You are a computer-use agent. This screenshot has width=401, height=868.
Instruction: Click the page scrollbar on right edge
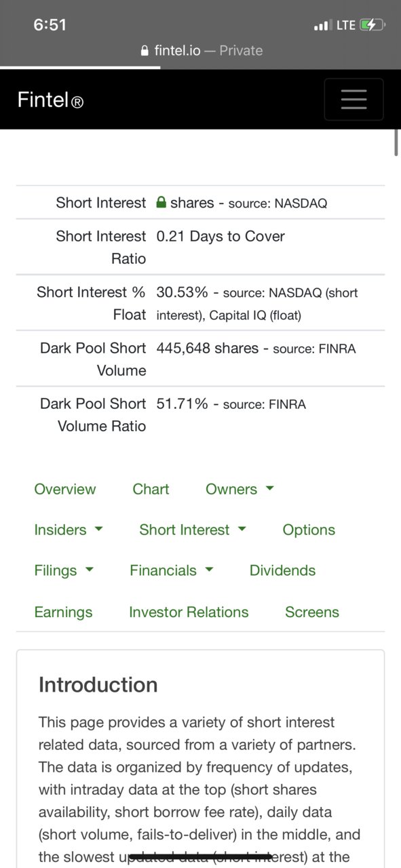pyautogui.click(x=396, y=142)
